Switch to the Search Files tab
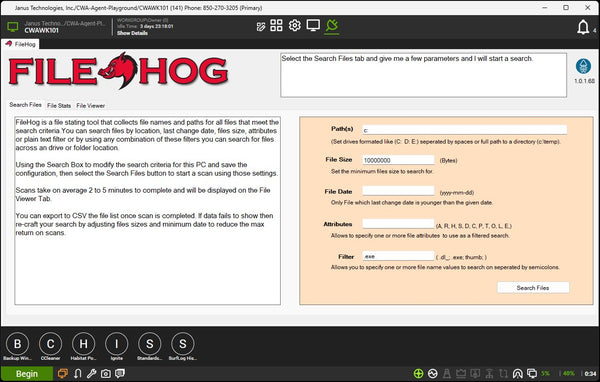Image resolution: width=600 pixels, height=382 pixels. coord(25,104)
